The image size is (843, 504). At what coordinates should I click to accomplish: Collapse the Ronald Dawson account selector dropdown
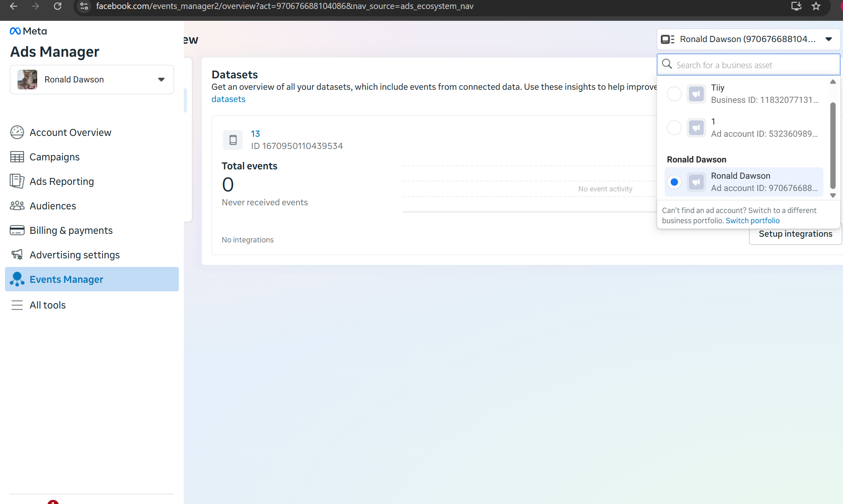828,39
